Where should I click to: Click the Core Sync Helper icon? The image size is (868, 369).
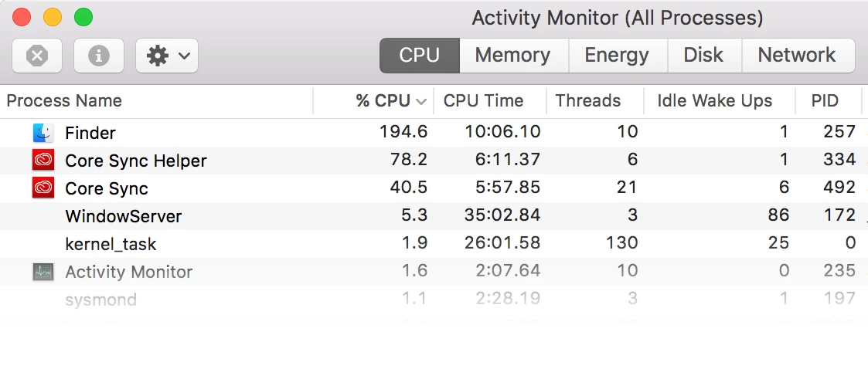click(x=43, y=161)
